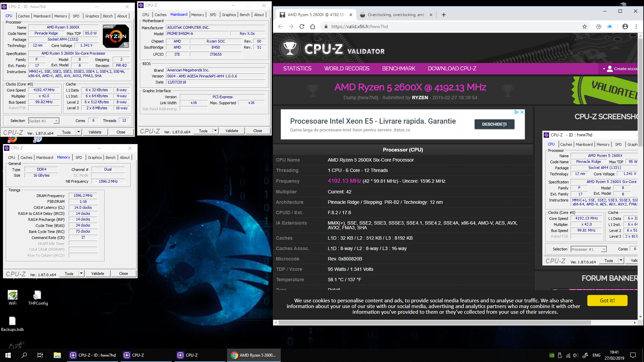Click the CPU-Z screenshot thumbnail on website
The width and height of the screenshot is (644, 362).
click(590, 198)
